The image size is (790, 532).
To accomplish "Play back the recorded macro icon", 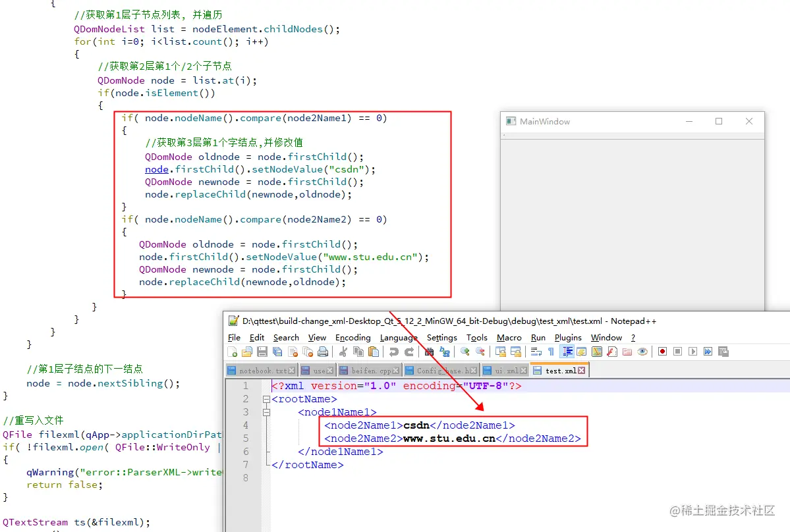I will point(692,352).
